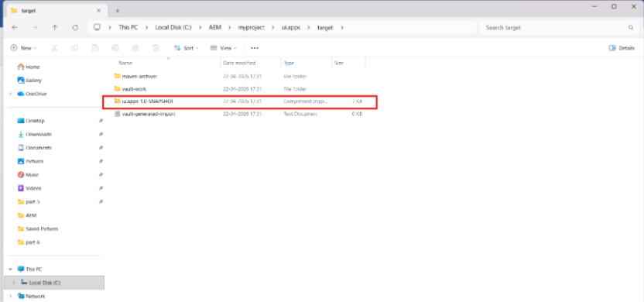Expand the OneDrive tree node
Viewport: 644px width, 302px height.
10,94
